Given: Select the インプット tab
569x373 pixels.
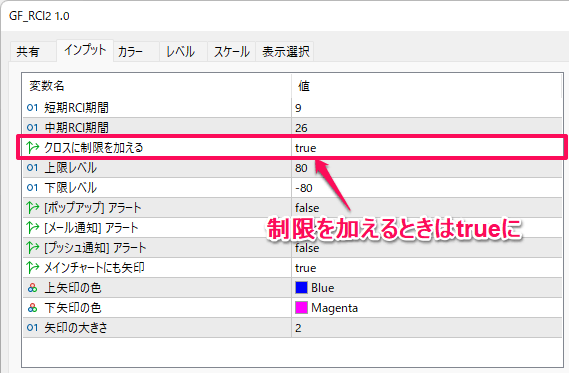Looking at the screenshot, I should [85, 50].
